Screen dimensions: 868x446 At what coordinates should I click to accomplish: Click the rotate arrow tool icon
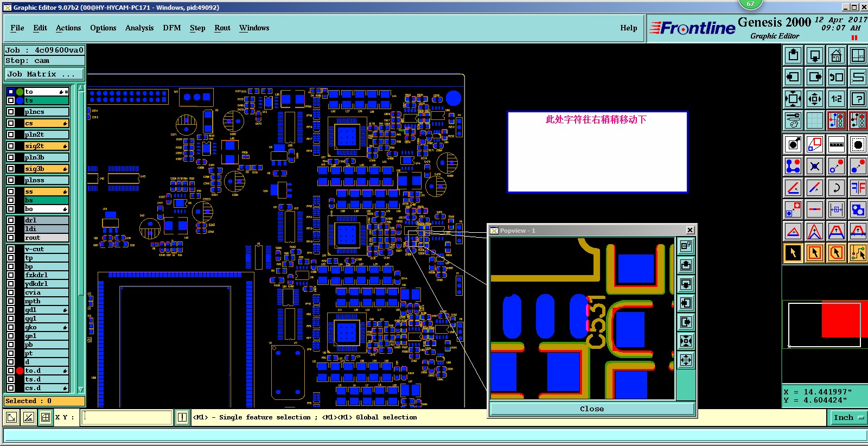pos(837,188)
